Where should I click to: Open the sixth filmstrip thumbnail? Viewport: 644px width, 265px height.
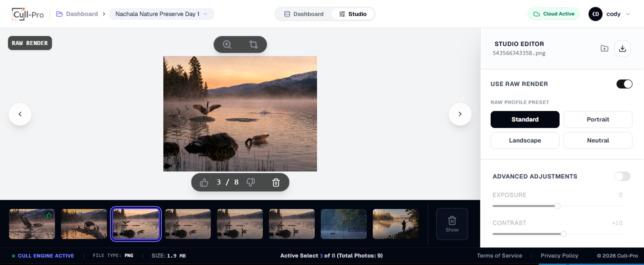[x=292, y=224]
